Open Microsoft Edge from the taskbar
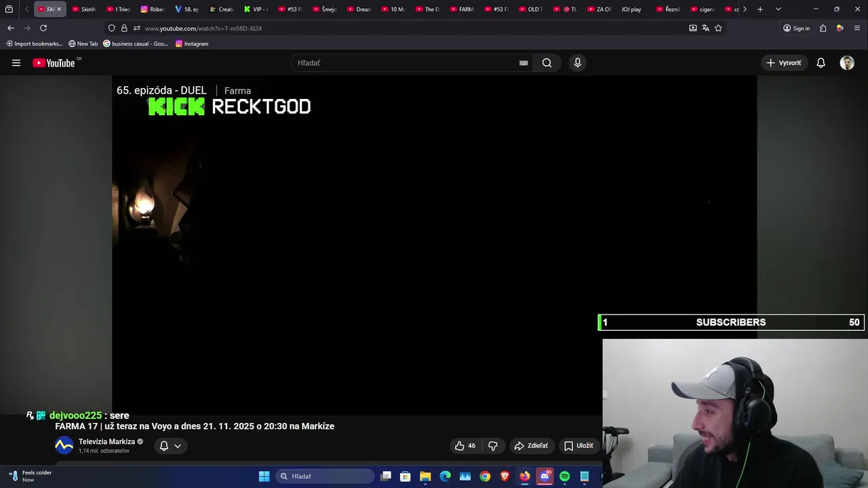This screenshot has height=488, width=868. [445, 476]
